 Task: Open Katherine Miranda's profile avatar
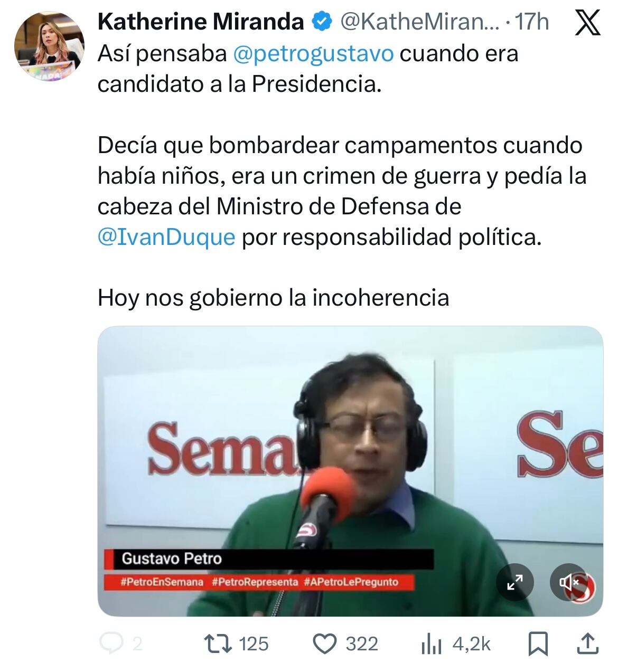[49, 46]
